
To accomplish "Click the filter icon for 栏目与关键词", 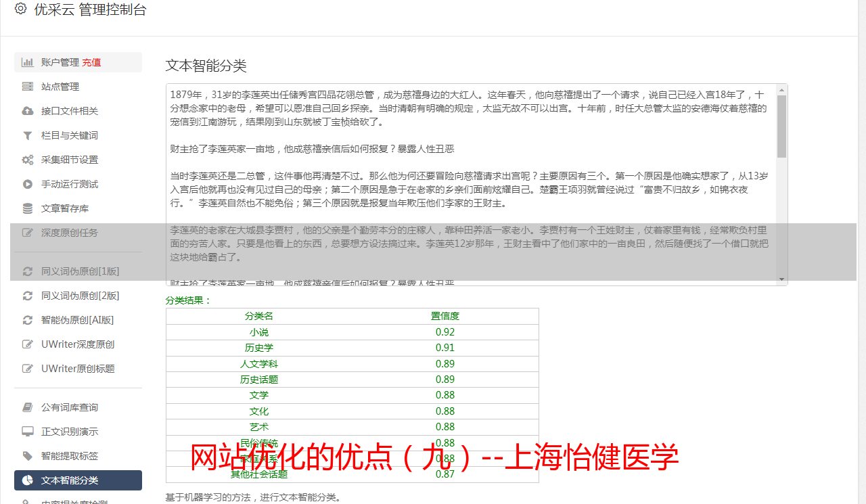I will coord(28,135).
